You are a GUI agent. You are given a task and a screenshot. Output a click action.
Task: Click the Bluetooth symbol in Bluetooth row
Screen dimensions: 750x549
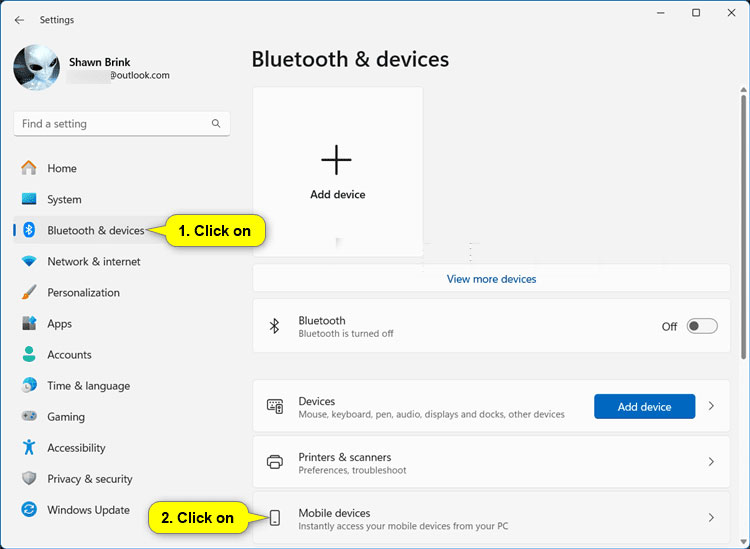[274, 326]
